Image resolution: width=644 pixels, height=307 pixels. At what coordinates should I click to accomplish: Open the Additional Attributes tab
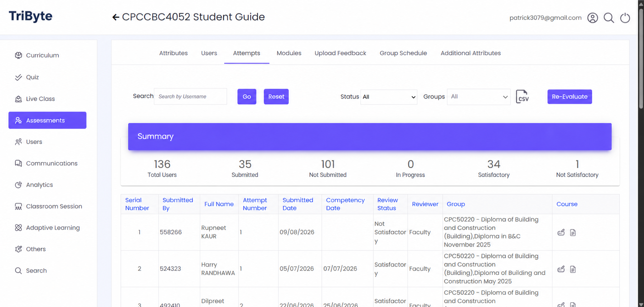click(x=471, y=53)
